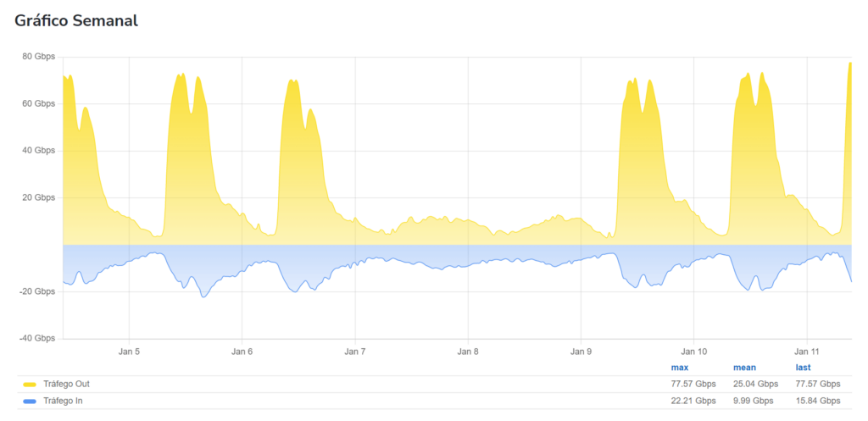Image resolution: width=868 pixels, height=421 pixels.
Task: Sort legend by the last column header
Action: [x=803, y=368]
